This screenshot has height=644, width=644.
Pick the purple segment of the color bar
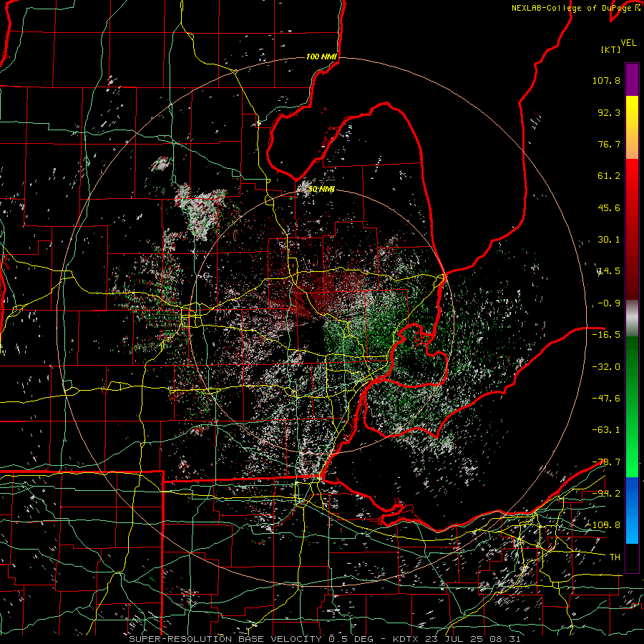pos(632,79)
